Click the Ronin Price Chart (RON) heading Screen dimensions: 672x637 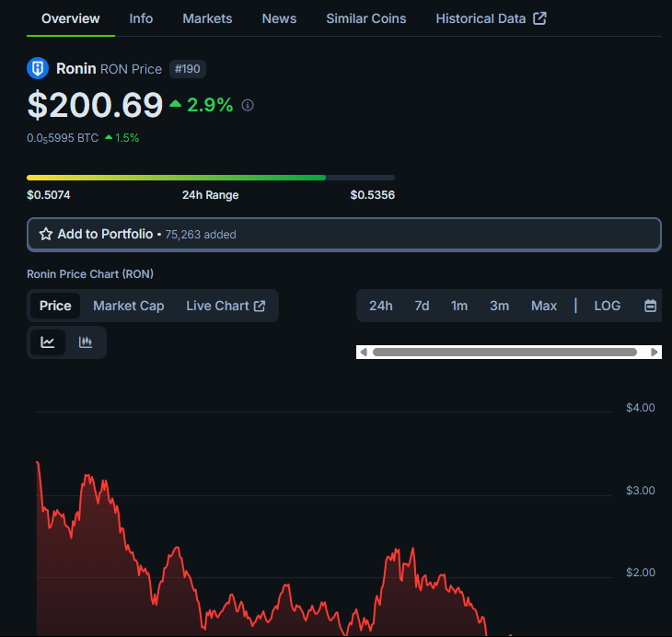[x=90, y=274]
